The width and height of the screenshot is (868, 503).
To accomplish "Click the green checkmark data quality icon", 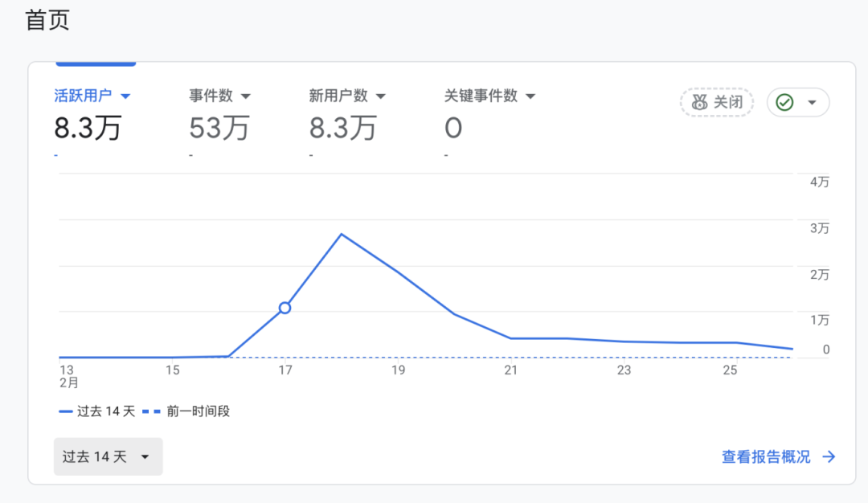I will point(784,103).
